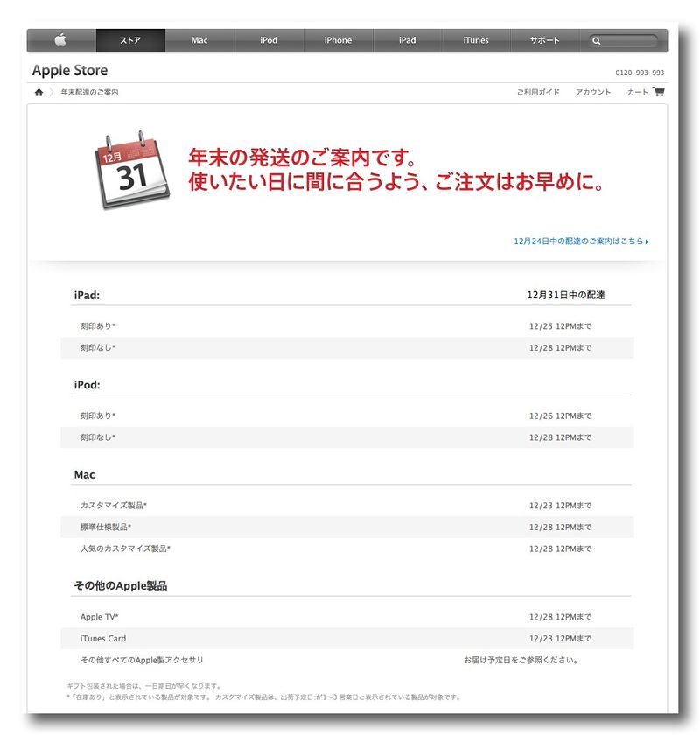Screen dimensions: 700x735
Task: Go to the iPhone tab
Action: tap(338, 40)
